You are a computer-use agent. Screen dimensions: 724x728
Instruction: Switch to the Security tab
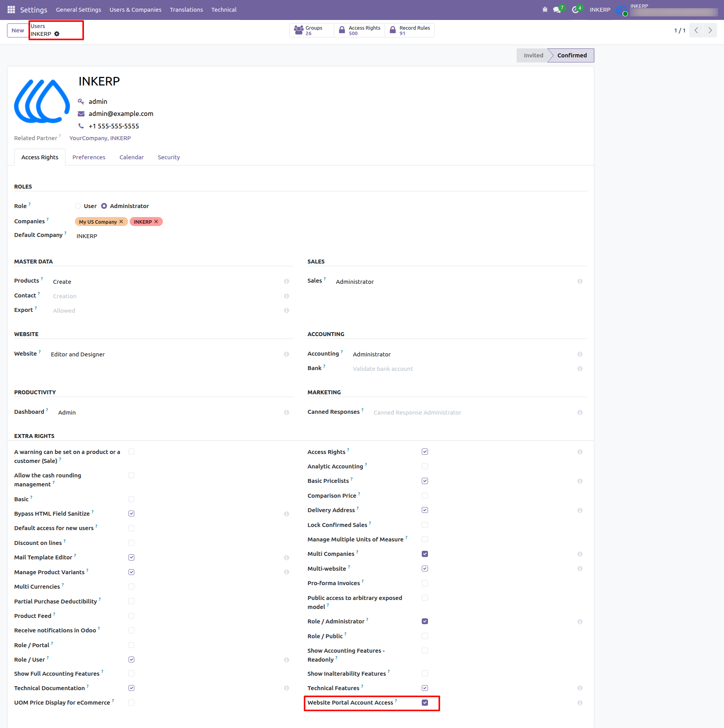169,157
